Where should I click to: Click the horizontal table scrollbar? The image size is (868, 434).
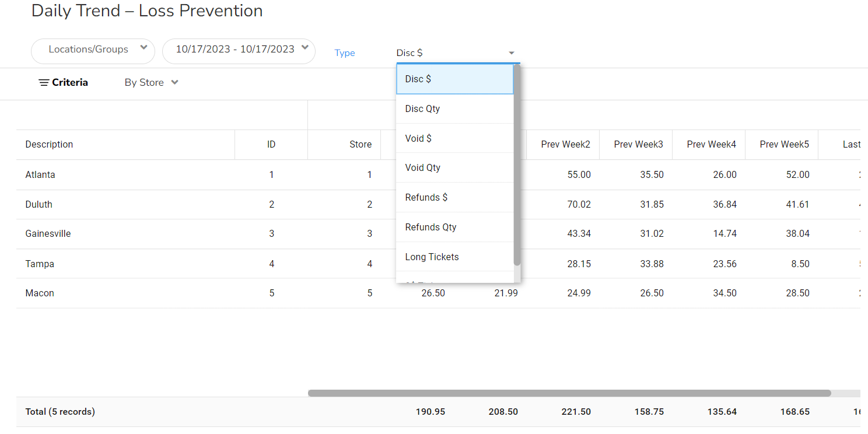(569, 393)
